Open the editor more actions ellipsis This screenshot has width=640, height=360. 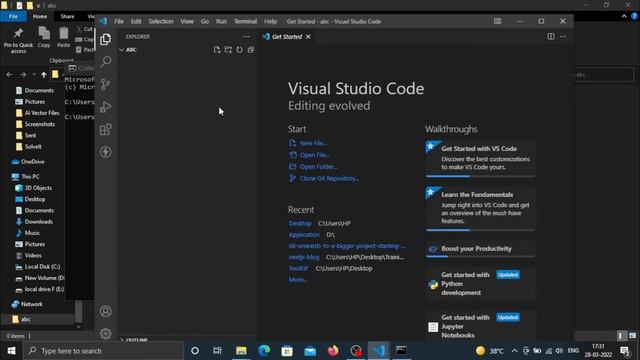pyautogui.click(x=563, y=37)
